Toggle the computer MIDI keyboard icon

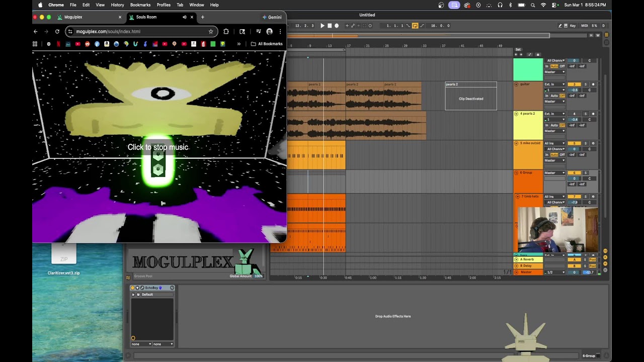point(566,26)
